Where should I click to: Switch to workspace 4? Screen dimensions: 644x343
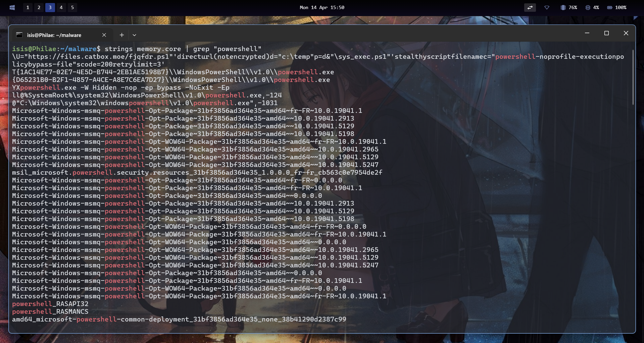pyautogui.click(x=61, y=7)
